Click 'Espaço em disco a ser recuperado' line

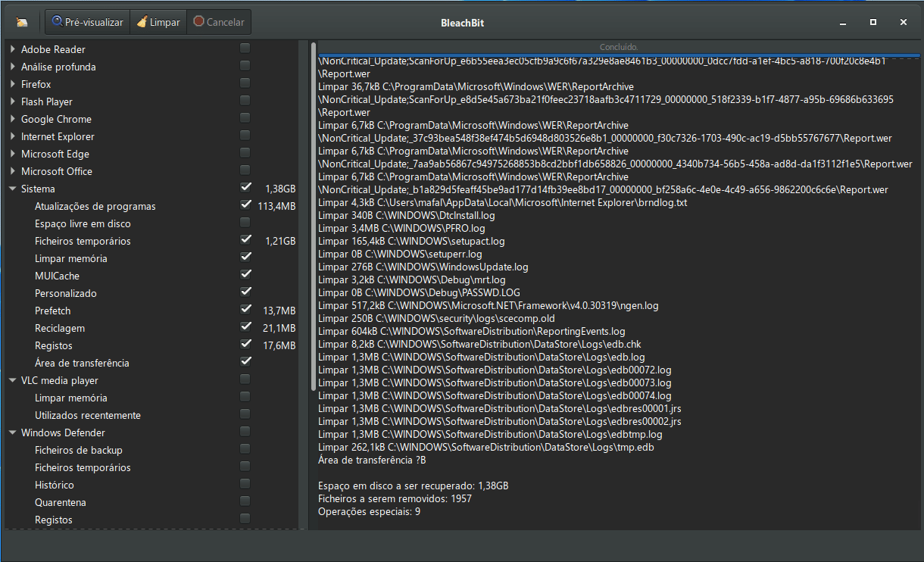coord(414,486)
